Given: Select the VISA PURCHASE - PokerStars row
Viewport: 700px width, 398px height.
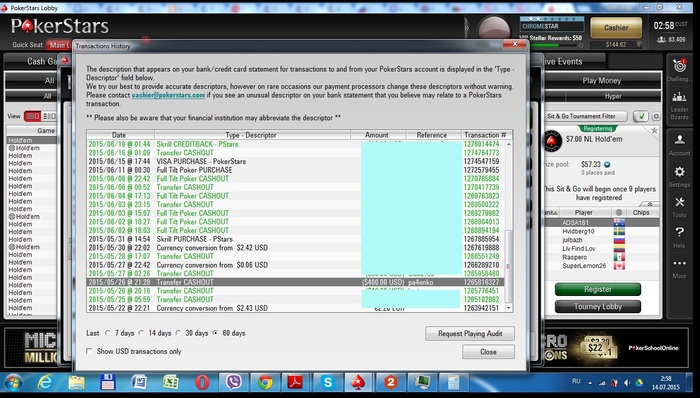Looking at the screenshot, I should pos(295,161).
